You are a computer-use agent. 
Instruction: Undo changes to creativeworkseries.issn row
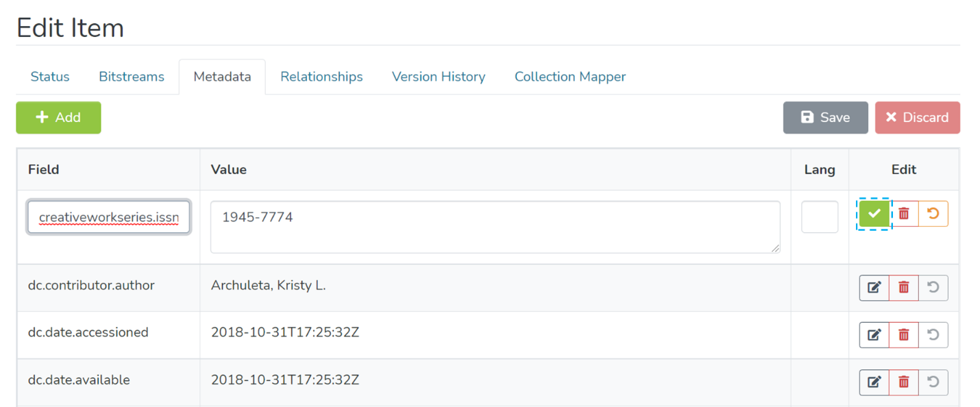pos(933,214)
